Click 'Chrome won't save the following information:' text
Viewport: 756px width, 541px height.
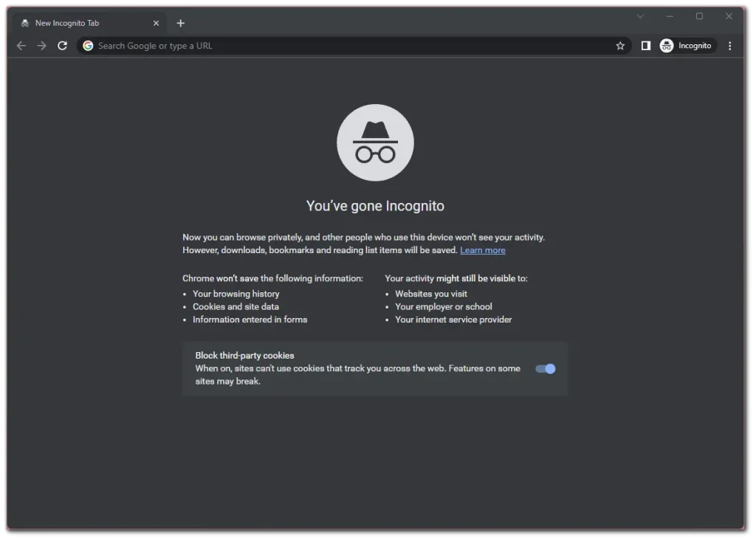click(272, 278)
